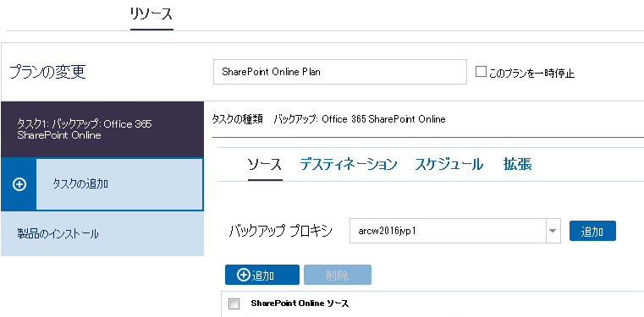Click the 削除 button
The image size is (644, 317).
click(x=338, y=276)
